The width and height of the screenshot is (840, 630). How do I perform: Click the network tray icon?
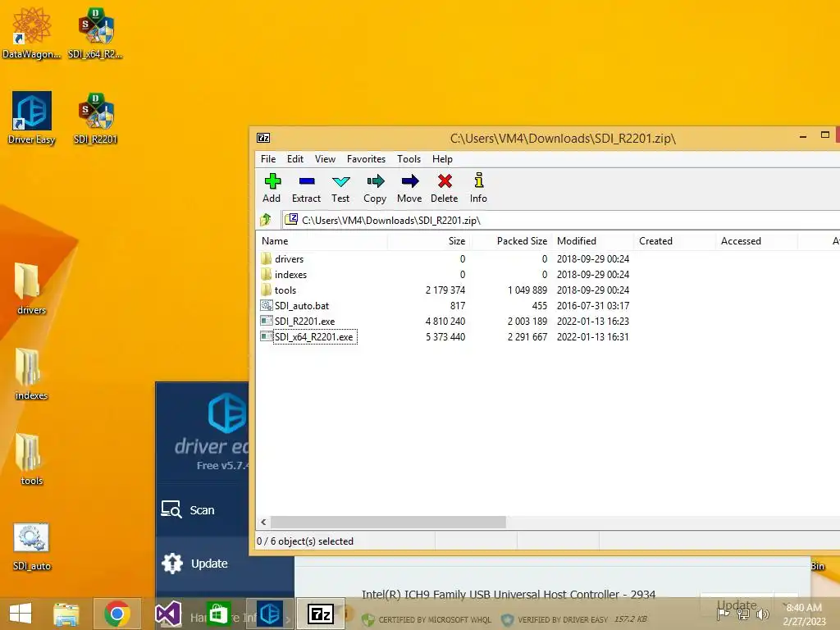pos(743,614)
